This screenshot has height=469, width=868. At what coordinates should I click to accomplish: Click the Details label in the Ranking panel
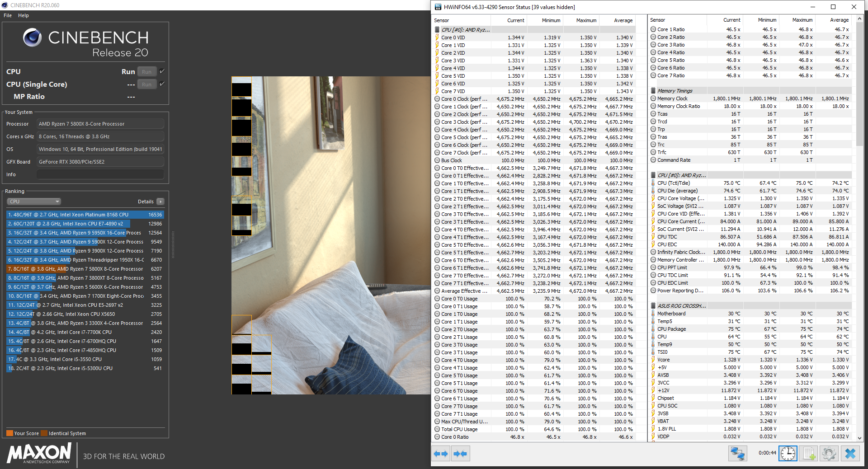point(146,202)
